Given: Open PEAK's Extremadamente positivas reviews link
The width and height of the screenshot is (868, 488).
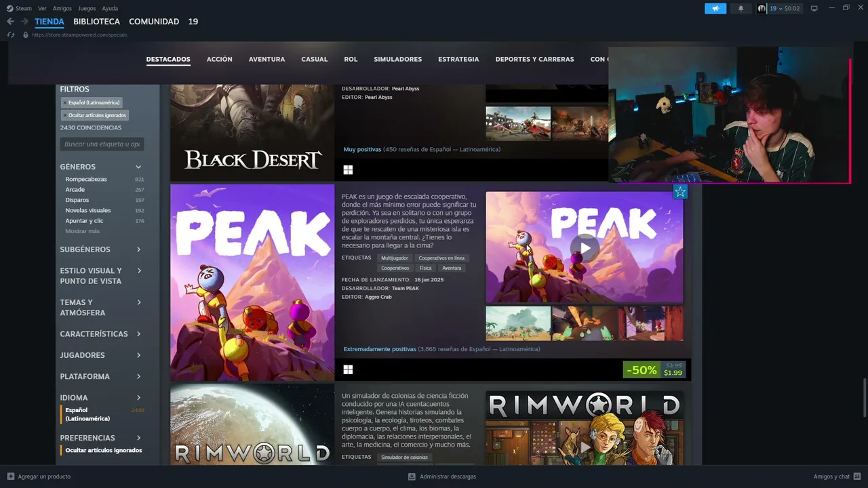Looking at the screenshot, I should coord(380,349).
